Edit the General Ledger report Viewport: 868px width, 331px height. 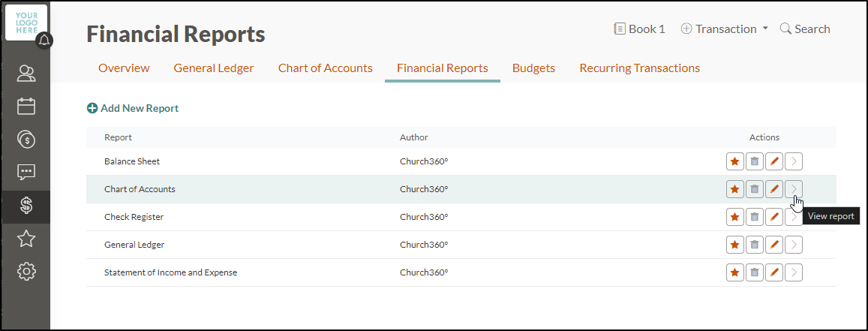773,245
